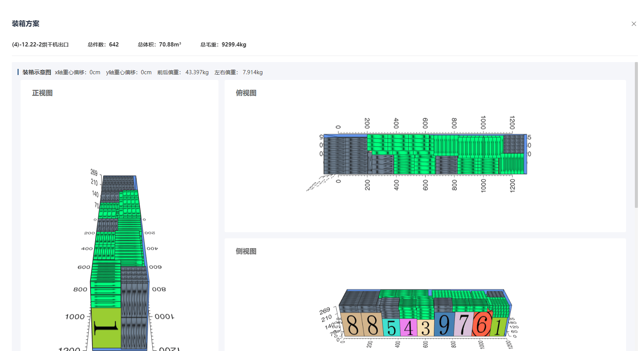
Task: Click the vertical scrollbar of the panel
Action: (x=636, y=135)
